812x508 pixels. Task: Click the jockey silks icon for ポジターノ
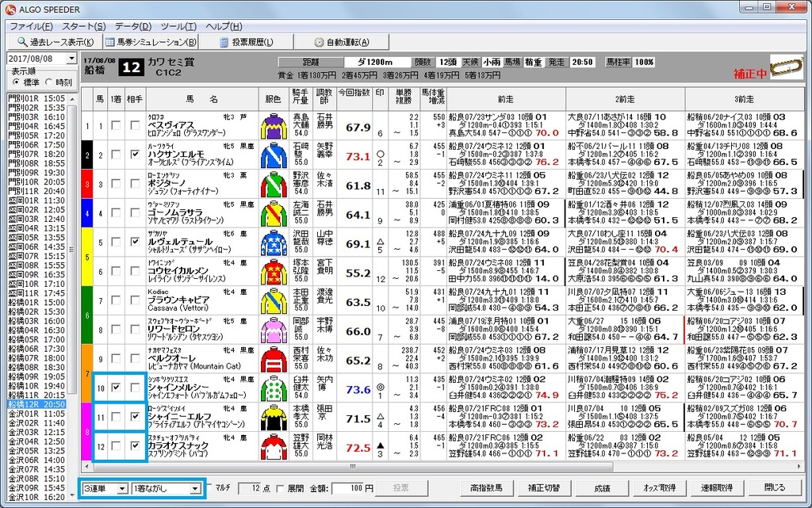[274, 184]
